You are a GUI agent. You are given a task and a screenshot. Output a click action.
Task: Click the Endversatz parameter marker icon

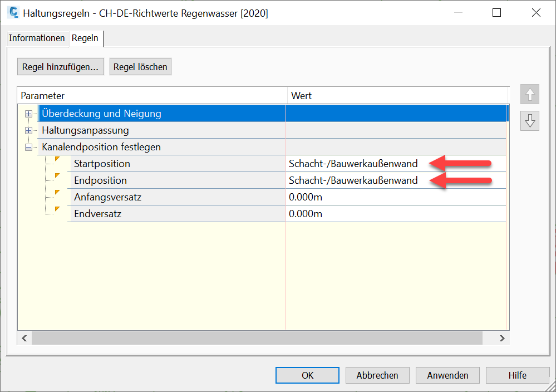coord(57,210)
